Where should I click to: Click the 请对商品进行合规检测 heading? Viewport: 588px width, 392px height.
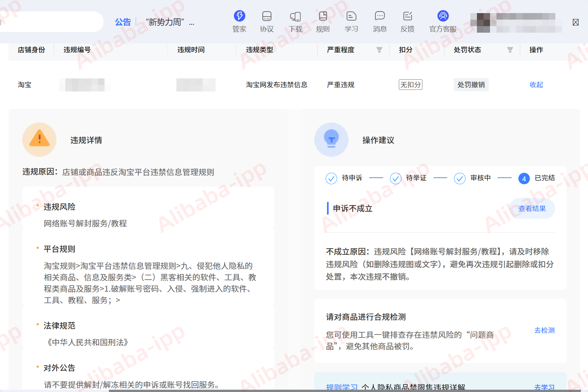click(366, 317)
